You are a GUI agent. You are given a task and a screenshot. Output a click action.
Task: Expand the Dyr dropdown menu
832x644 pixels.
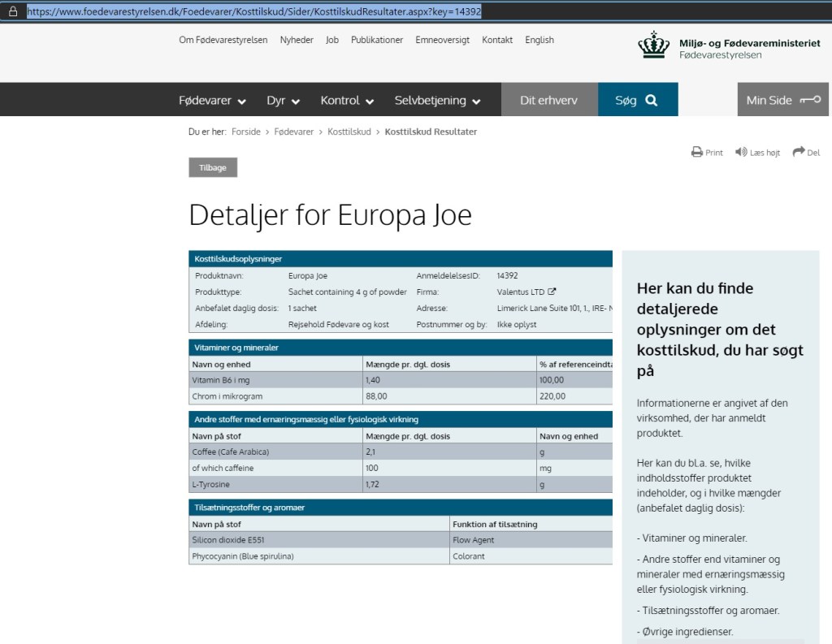283,100
